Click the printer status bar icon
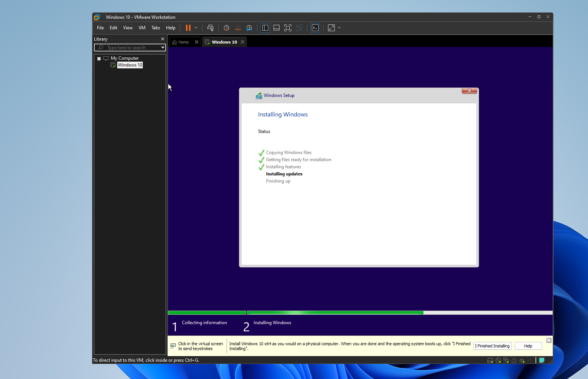588x379 pixels. 514,360
